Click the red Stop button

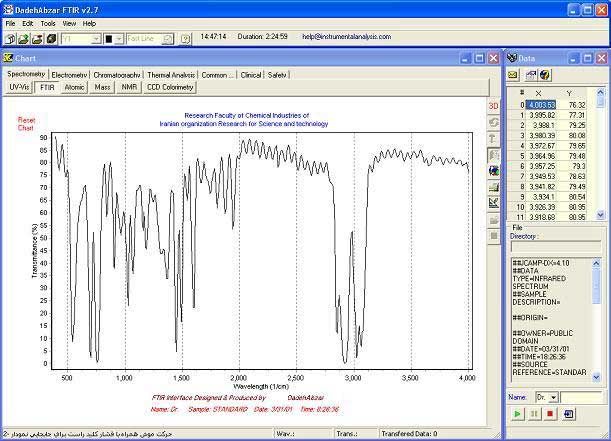(x=550, y=414)
